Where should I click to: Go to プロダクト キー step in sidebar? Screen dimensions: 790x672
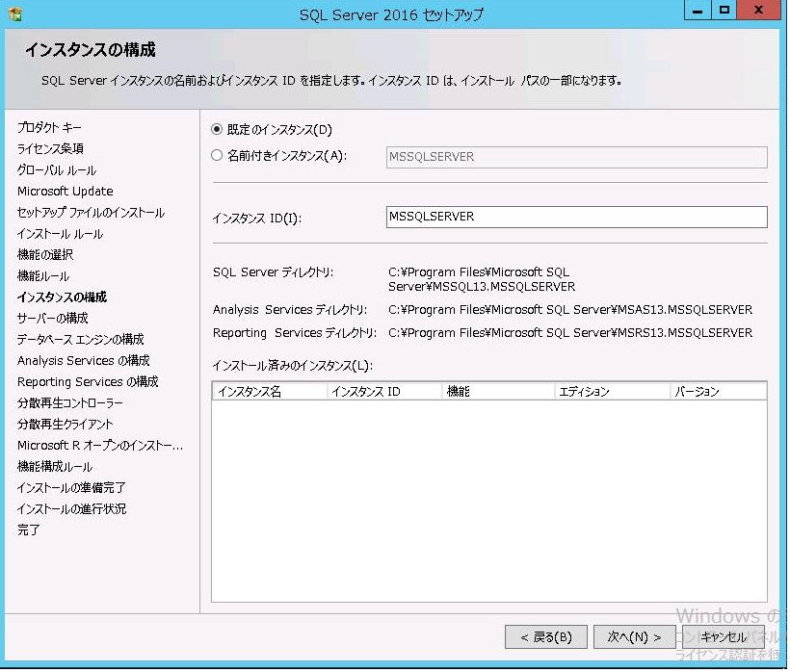tap(49, 127)
